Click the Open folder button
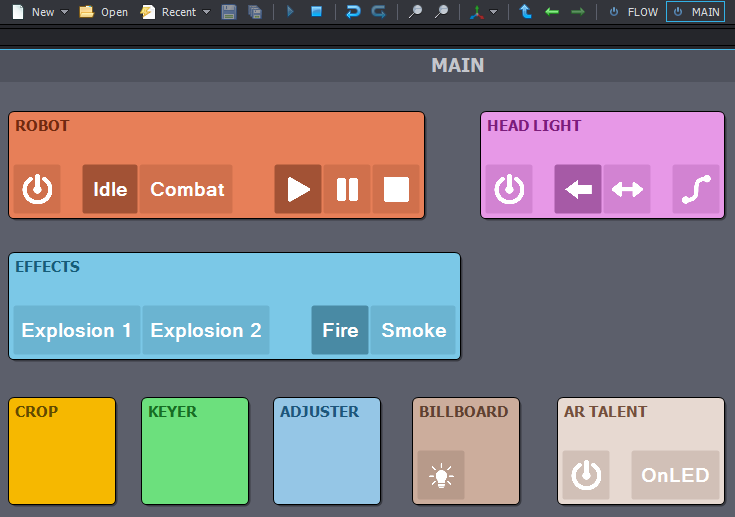 pos(104,12)
